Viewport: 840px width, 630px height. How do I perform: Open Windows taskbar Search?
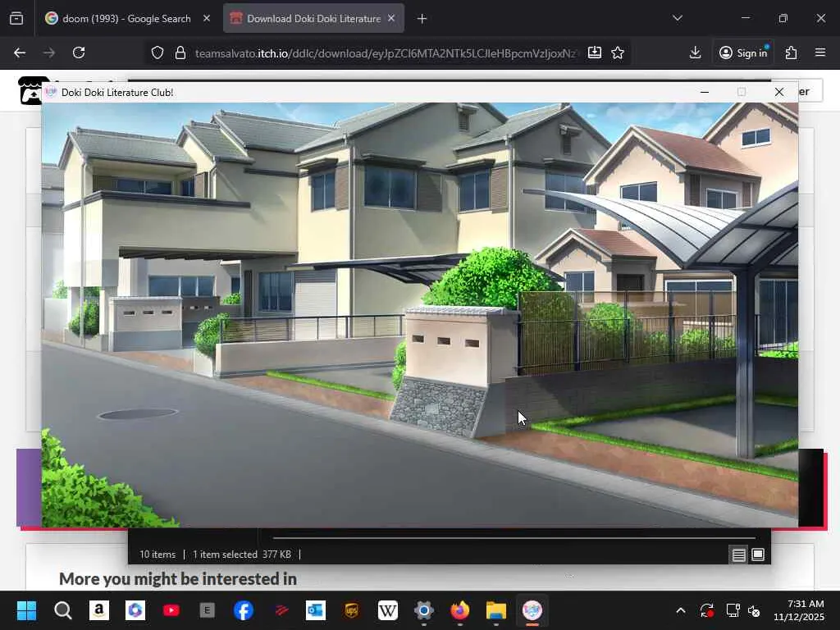pyautogui.click(x=62, y=610)
